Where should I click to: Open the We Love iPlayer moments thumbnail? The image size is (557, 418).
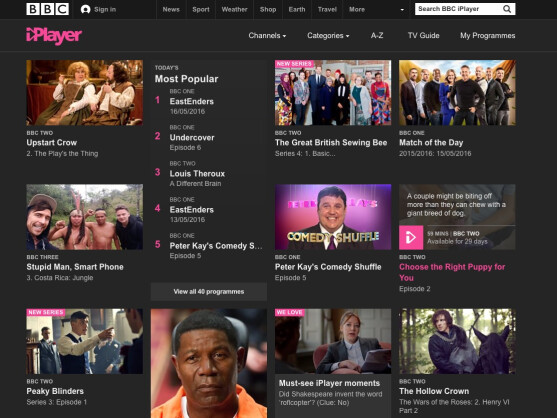(333, 341)
